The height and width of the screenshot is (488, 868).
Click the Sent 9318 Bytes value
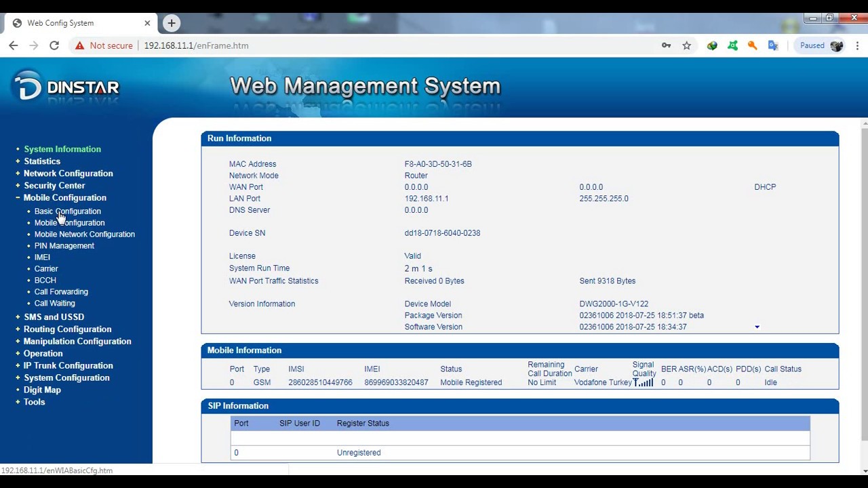pyautogui.click(x=608, y=281)
